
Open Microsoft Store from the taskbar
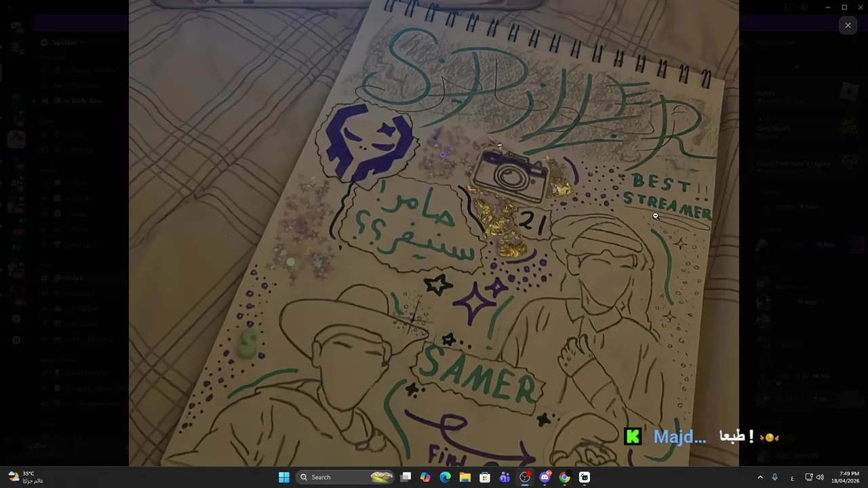tap(485, 477)
